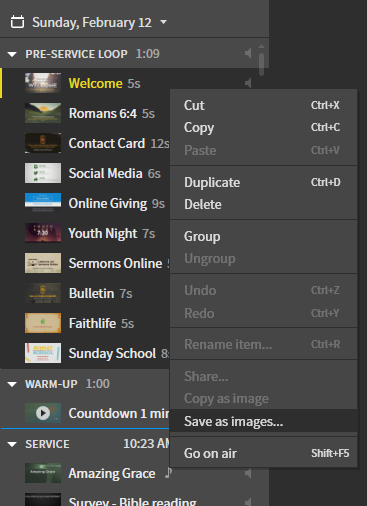Select the Sunday School slide thumbnail
367x506 pixels.
pyautogui.click(x=43, y=353)
